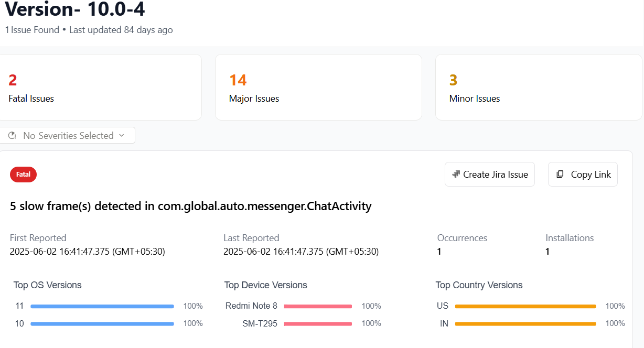Click the Redmi Note 8 percentage bar
The image size is (644, 348).
tap(317, 306)
